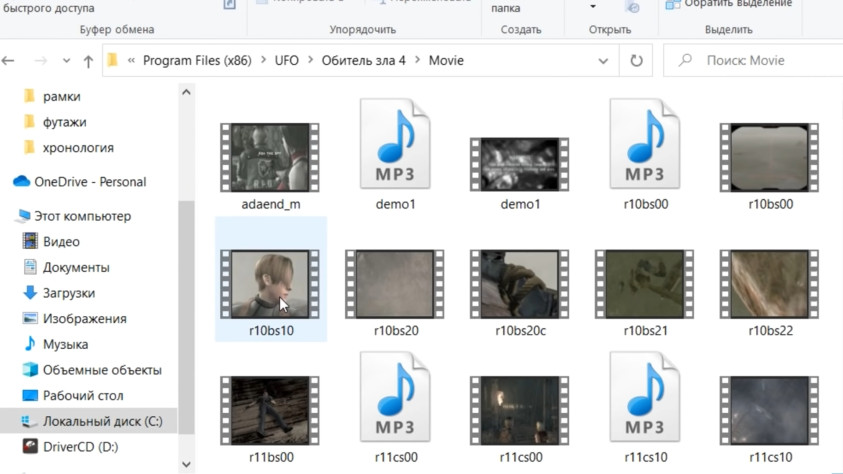This screenshot has height=474, width=843.
Task: Open the хронология folder in sidebar
Action: 69,148
